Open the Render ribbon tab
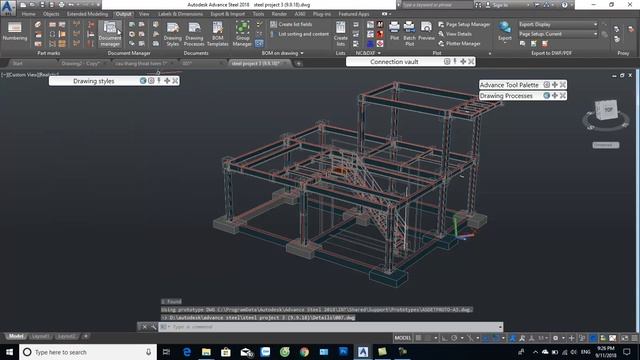 [x=279, y=14]
